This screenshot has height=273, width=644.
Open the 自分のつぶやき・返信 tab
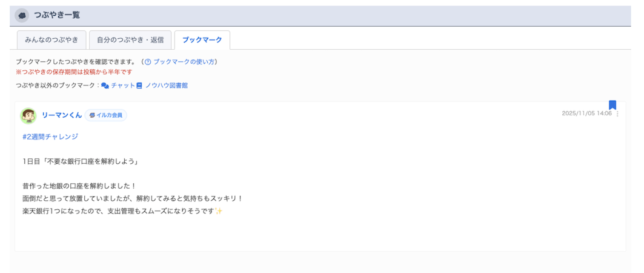(x=130, y=40)
